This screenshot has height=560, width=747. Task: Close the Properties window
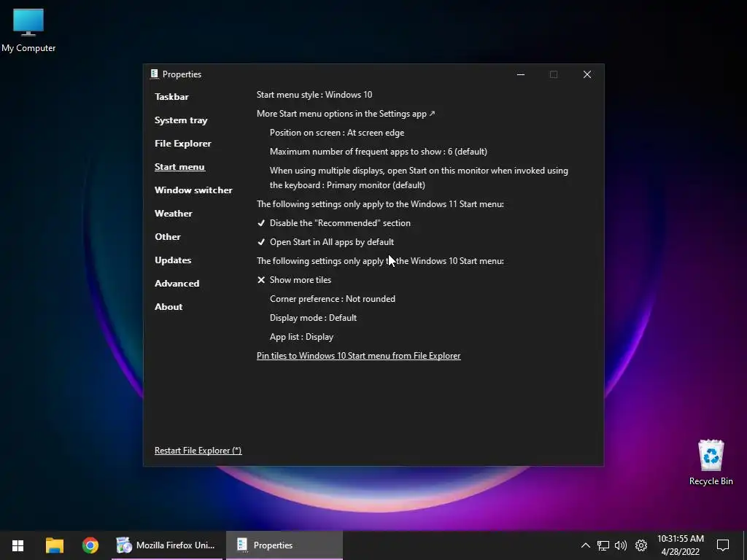[587, 74]
